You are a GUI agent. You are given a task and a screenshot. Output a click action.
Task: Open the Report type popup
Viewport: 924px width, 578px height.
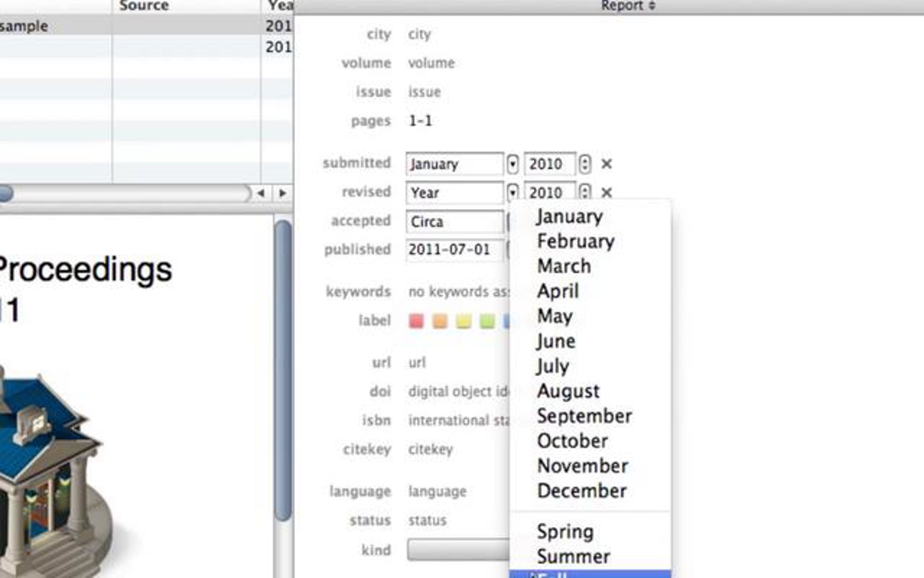pyautogui.click(x=628, y=5)
